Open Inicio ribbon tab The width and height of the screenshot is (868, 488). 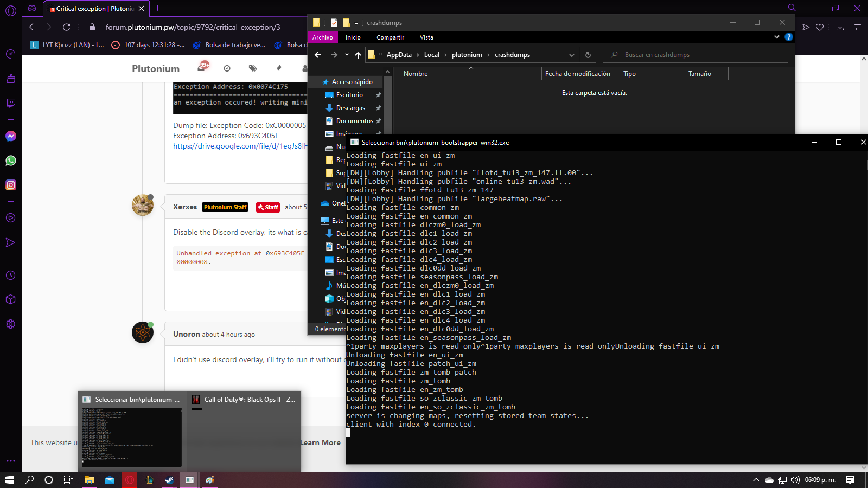[x=353, y=37]
